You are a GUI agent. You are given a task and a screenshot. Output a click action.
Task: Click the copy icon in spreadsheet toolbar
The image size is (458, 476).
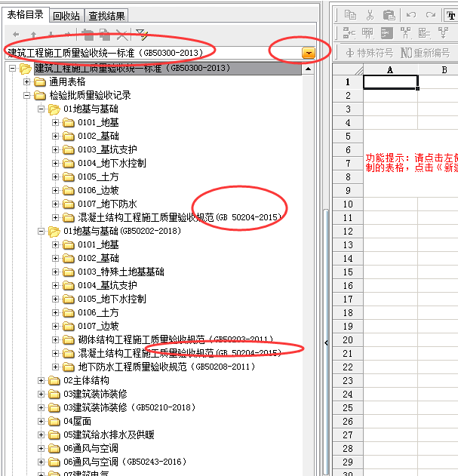pos(350,14)
